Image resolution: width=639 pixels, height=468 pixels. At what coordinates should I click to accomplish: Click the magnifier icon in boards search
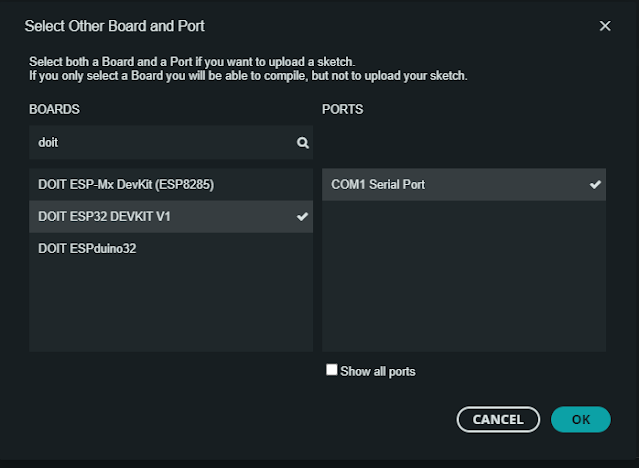pyautogui.click(x=303, y=143)
